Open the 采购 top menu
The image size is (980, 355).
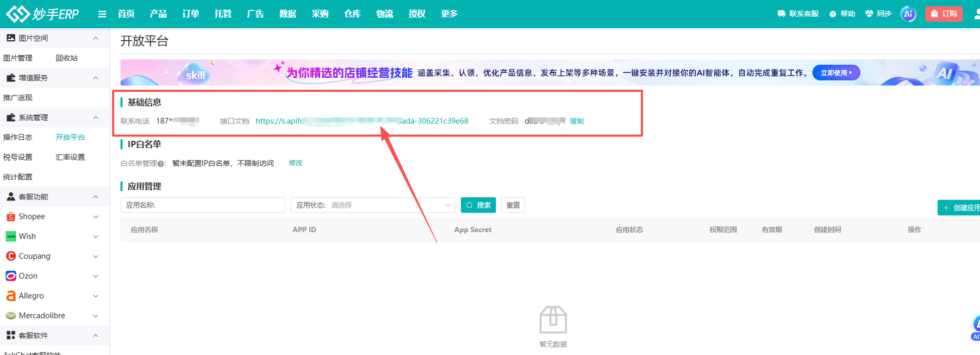click(320, 14)
